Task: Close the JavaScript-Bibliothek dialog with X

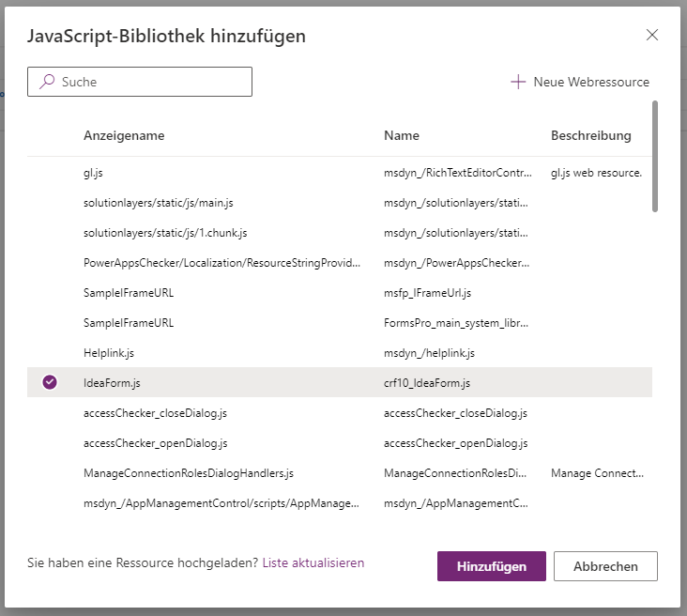Action: pos(652,36)
